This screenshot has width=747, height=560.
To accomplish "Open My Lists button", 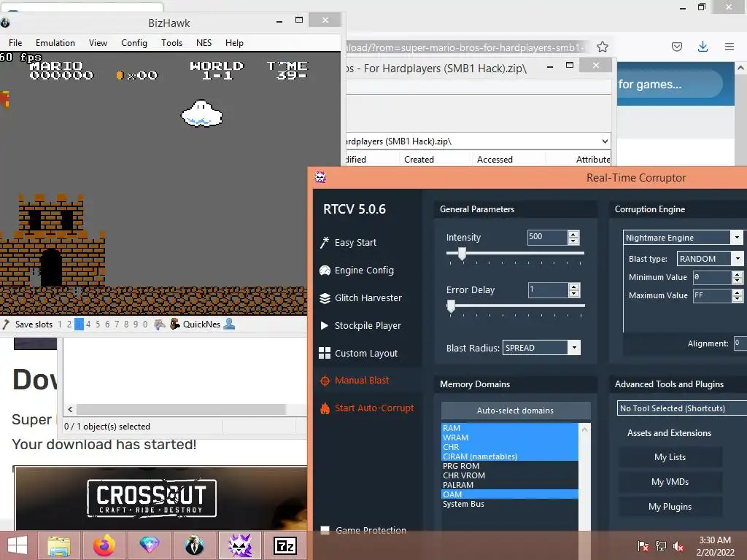I will (670, 457).
